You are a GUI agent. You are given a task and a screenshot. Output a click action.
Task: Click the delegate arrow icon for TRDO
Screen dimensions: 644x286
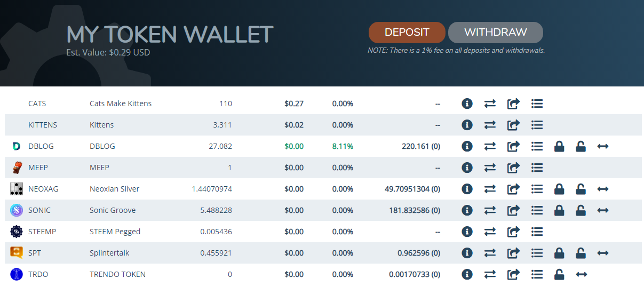[582, 274]
